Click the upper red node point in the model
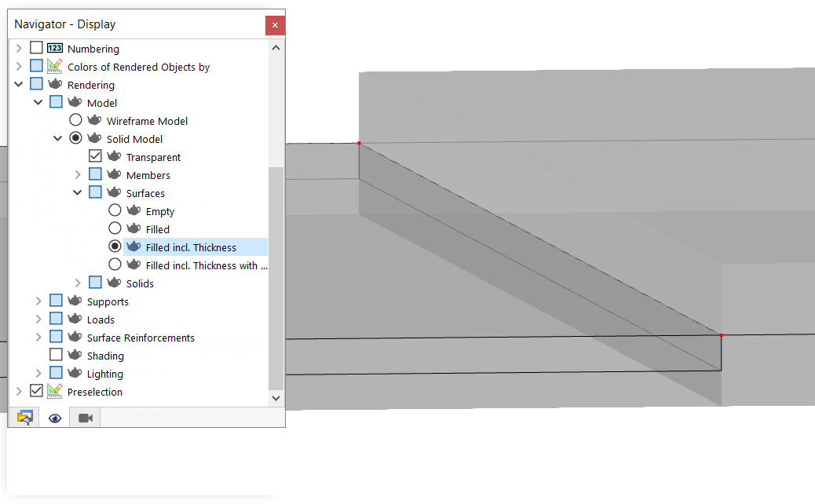 coord(359,143)
